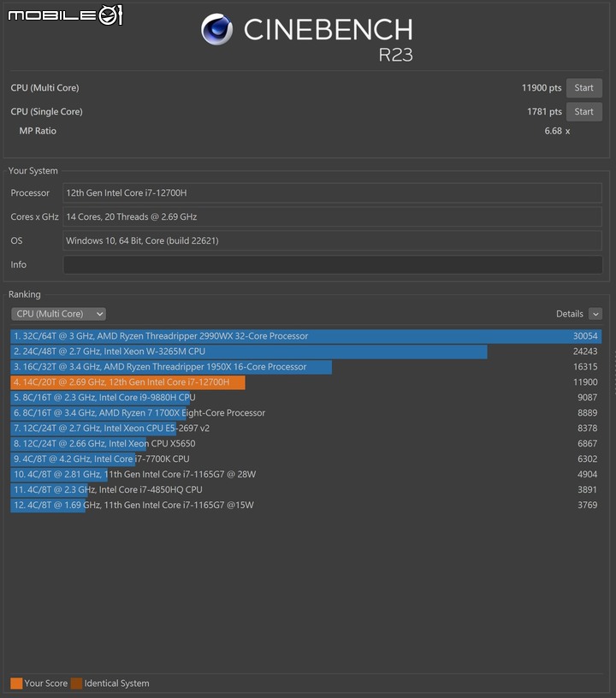Click the MP Ratio label
This screenshot has width=616, height=698.
click(x=38, y=131)
